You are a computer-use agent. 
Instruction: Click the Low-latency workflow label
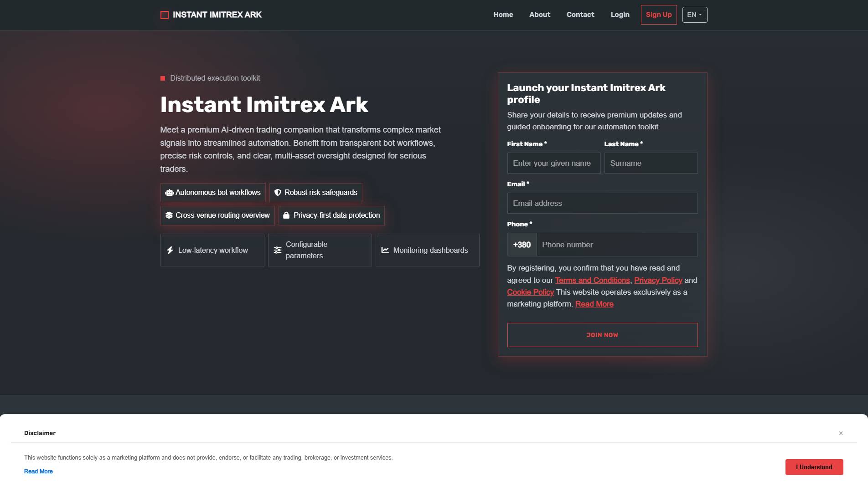213,250
